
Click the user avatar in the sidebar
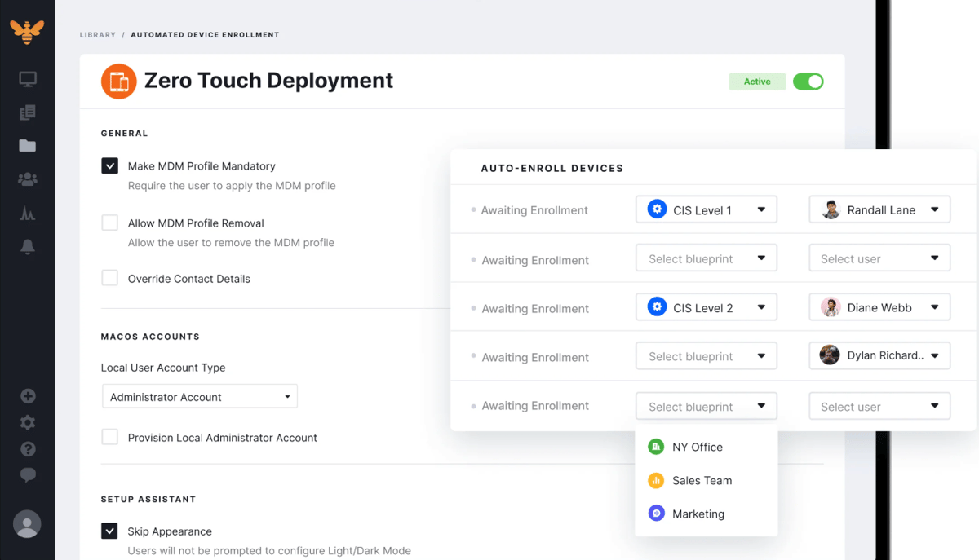coord(27,524)
